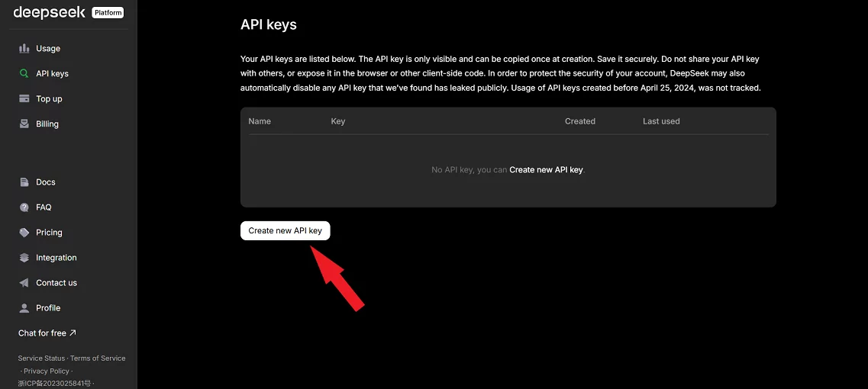Image resolution: width=868 pixels, height=389 pixels.
Task: Open the Billing section
Action: point(39,124)
